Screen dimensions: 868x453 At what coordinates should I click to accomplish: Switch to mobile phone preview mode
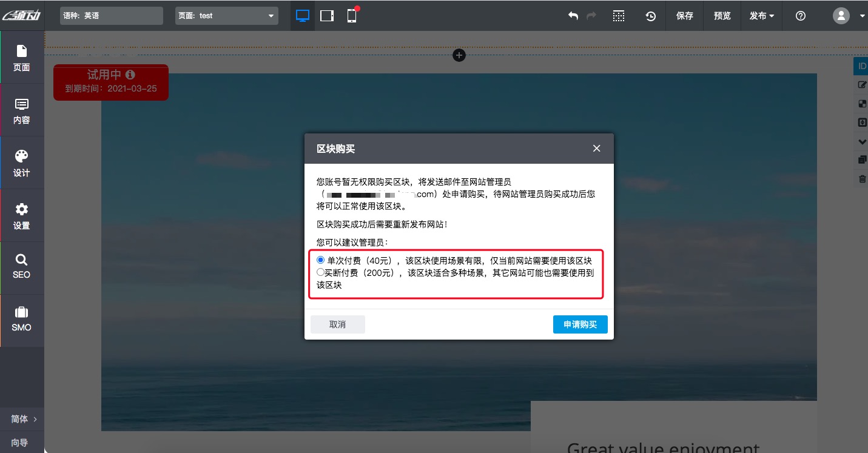[351, 16]
